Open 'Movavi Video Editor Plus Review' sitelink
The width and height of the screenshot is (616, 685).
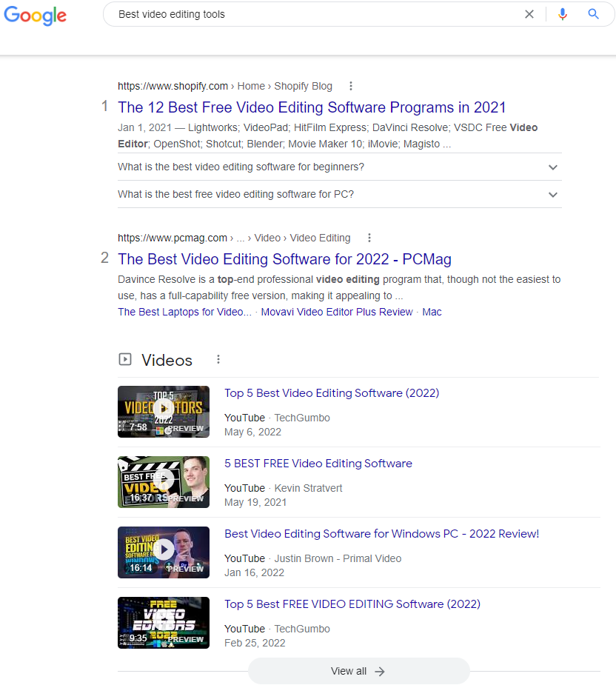click(336, 312)
